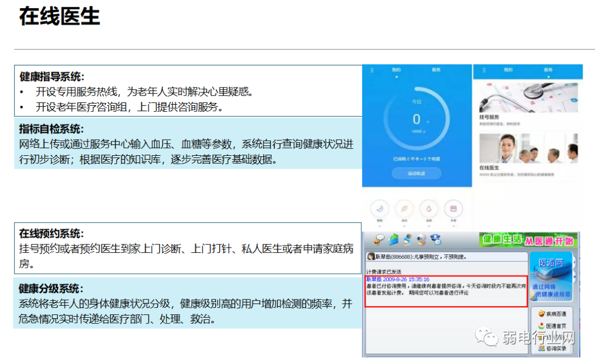Tap the weight scale icon

(x=454, y=209)
